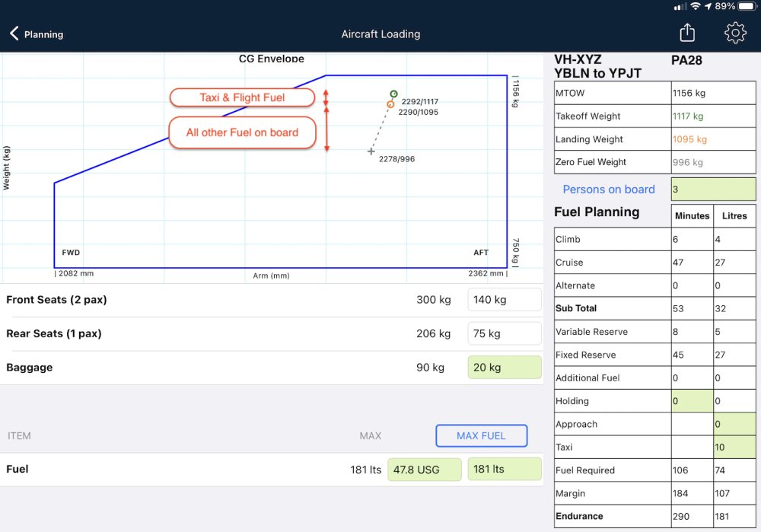761x532 pixels.
Task: Click the Landing Weight value 1095 kg
Action: [689, 139]
